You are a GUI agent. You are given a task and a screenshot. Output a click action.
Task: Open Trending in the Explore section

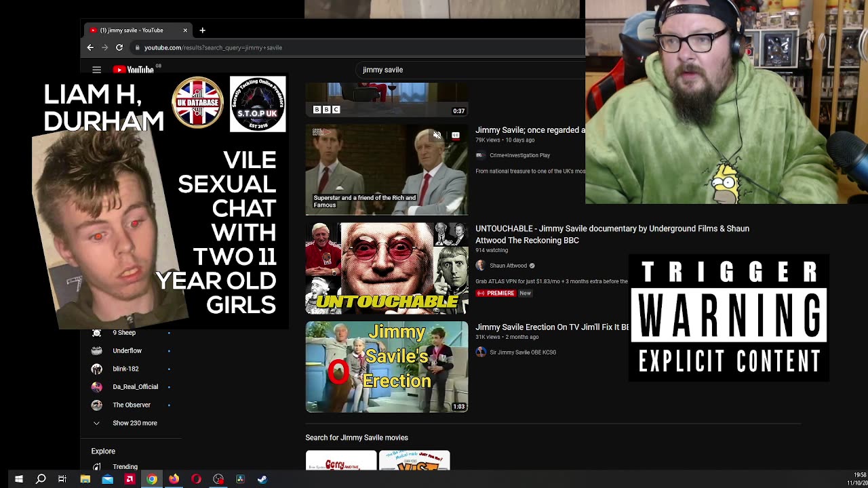point(125,467)
